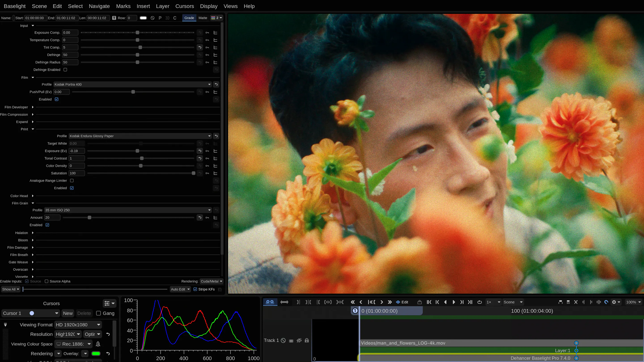Image resolution: width=644 pixels, height=362 pixels.
Task: Open curve graph for Temperature Comp.
Action: click(215, 40)
